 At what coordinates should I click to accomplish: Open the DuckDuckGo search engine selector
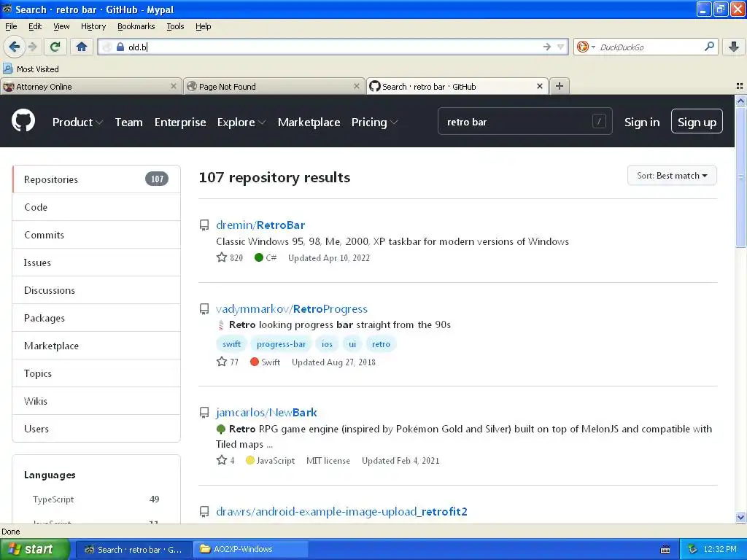pyautogui.click(x=586, y=47)
